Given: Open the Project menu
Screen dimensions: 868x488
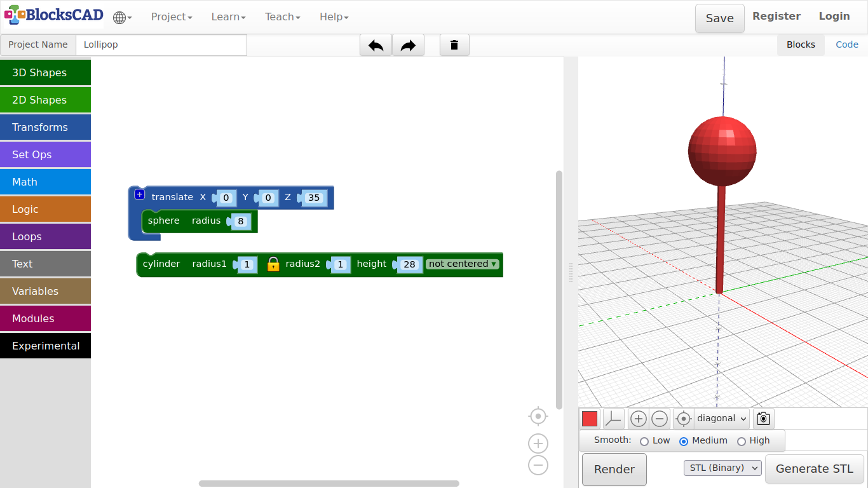Looking at the screenshot, I should pos(172,17).
